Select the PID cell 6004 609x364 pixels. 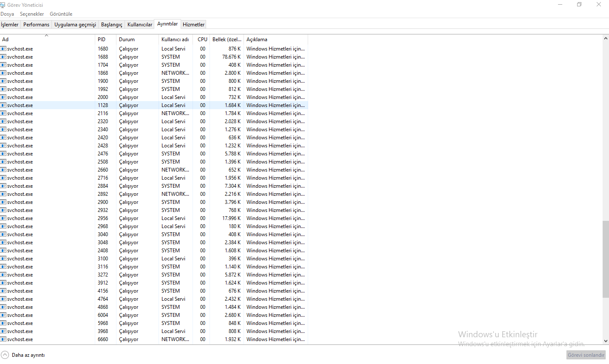click(x=103, y=315)
